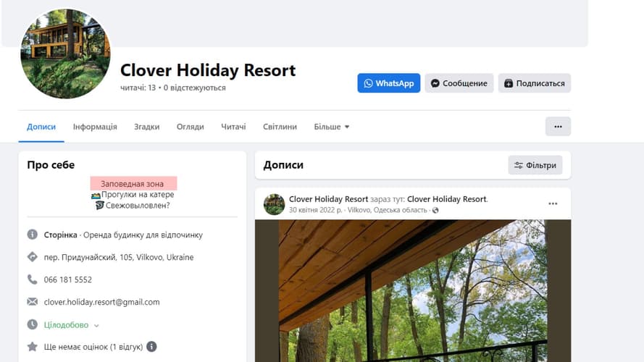Image resolution: width=644 pixels, height=362 pixels.
Task: Click the phone icon beside 066 181 5552
Action: pos(32,279)
